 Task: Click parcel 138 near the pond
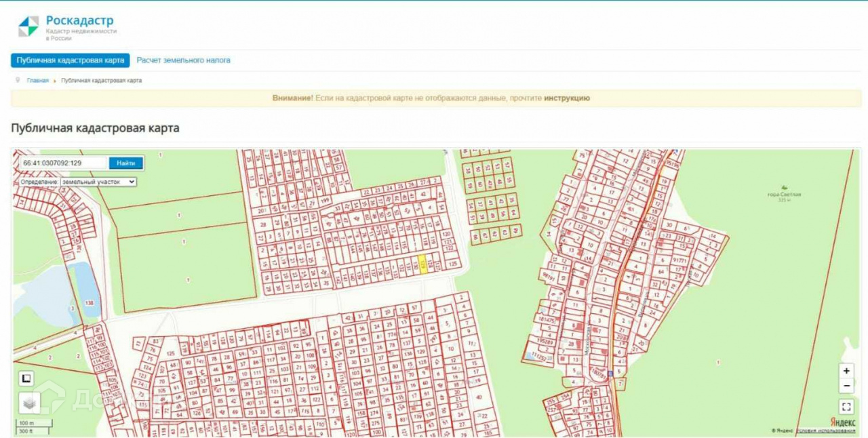[x=88, y=302]
